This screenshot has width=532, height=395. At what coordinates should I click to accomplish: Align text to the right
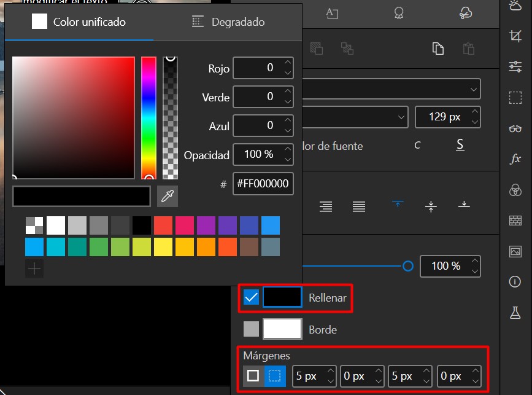pos(326,206)
